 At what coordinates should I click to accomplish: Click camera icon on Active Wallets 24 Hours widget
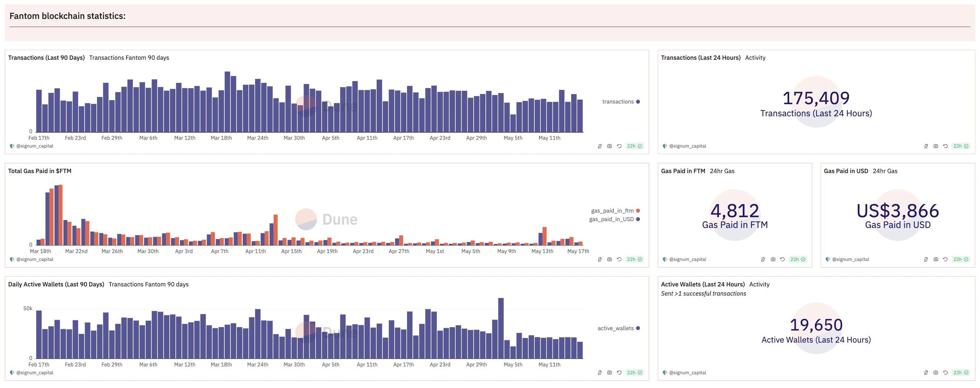click(x=936, y=373)
